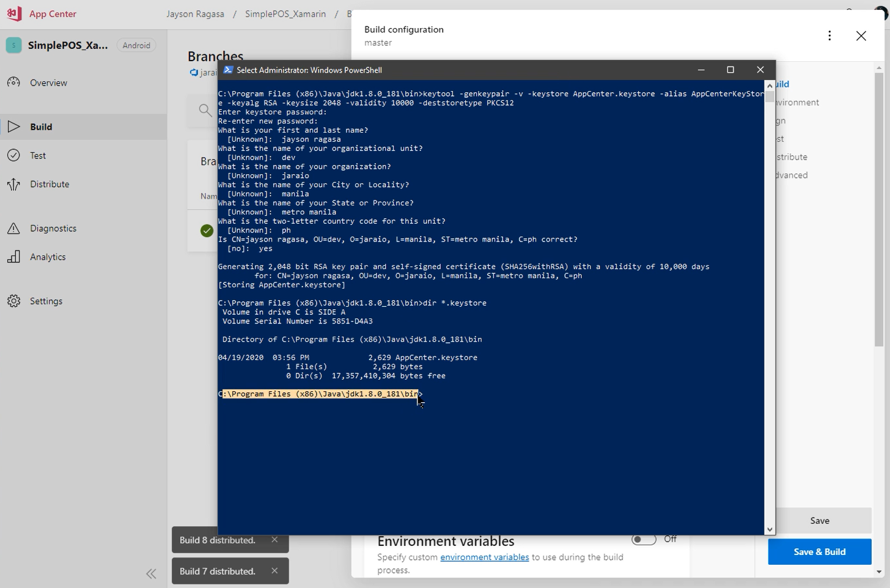The height and width of the screenshot is (588, 890).
Task: Click the Branches page heading
Action: pyautogui.click(x=215, y=56)
